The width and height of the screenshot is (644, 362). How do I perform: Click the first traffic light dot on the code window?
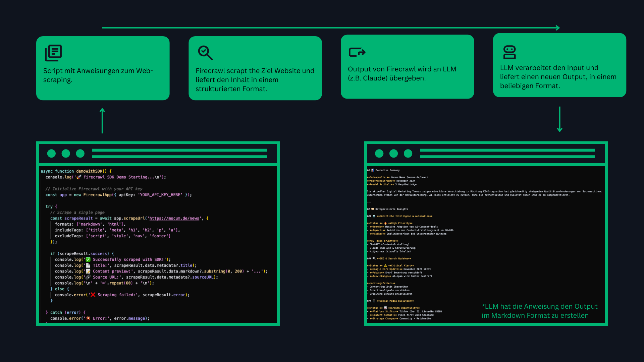52,154
